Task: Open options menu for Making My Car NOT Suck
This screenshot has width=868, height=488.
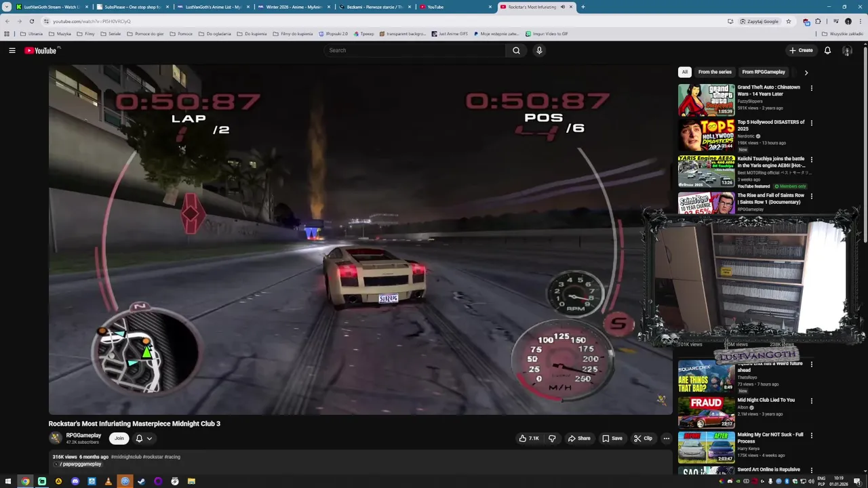Action: pos(811,436)
